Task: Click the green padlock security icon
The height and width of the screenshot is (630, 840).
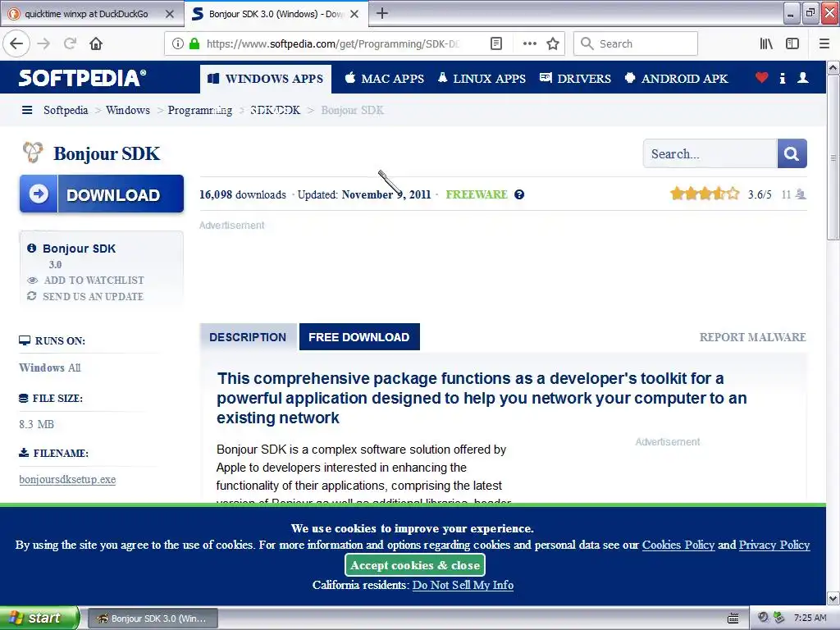Action: pyautogui.click(x=194, y=44)
